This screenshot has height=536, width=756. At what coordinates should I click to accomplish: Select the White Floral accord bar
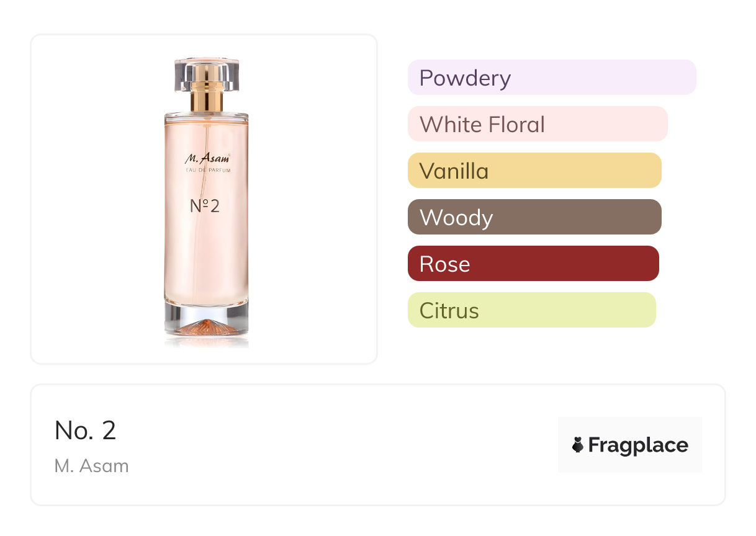537,124
